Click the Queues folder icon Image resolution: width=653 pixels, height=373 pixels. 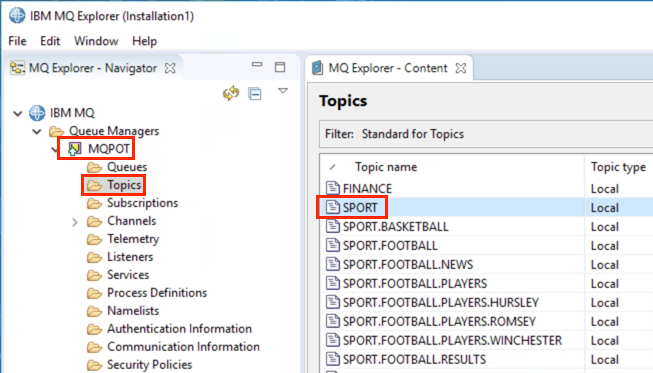(95, 167)
